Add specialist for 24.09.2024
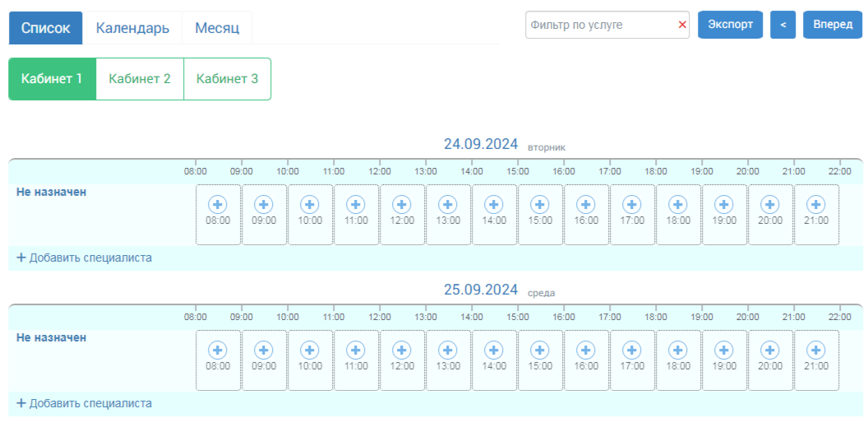The image size is (868, 427). coord(84,258)
